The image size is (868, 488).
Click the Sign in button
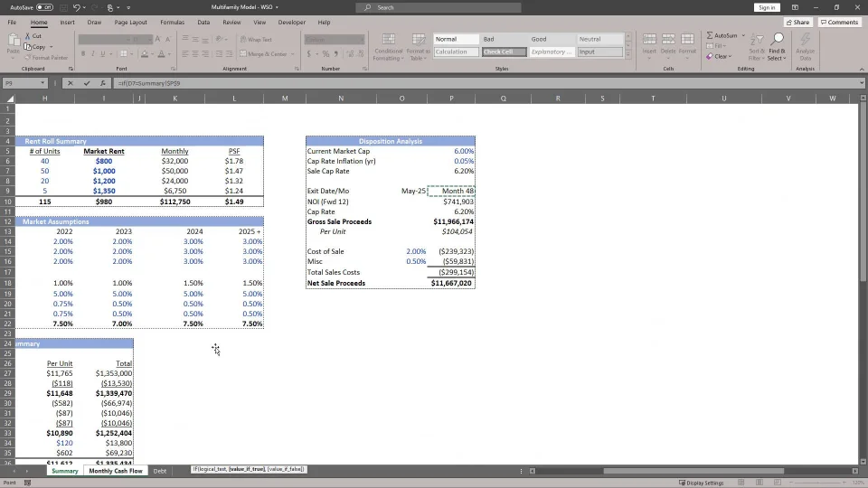tap(767, 8)
